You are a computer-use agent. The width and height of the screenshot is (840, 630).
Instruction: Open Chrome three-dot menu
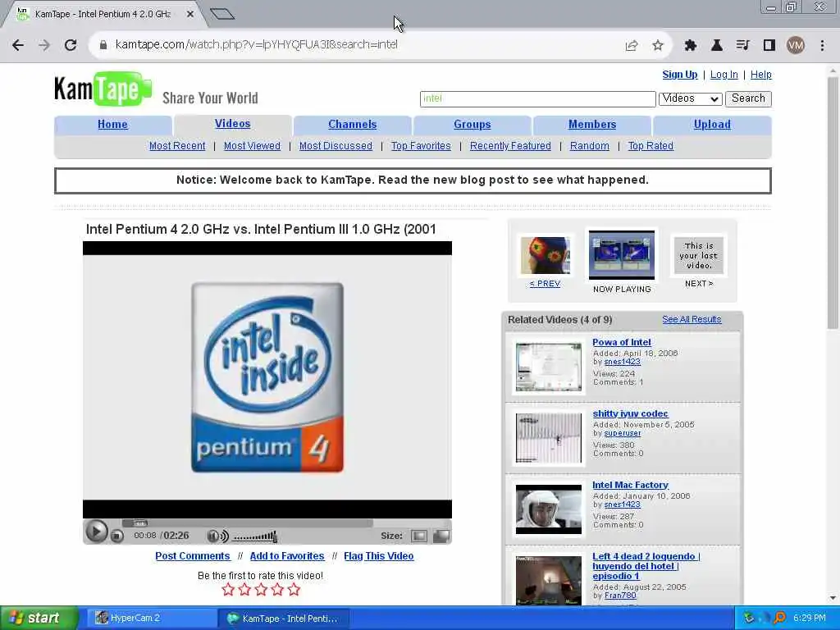(x=822, y=46)
